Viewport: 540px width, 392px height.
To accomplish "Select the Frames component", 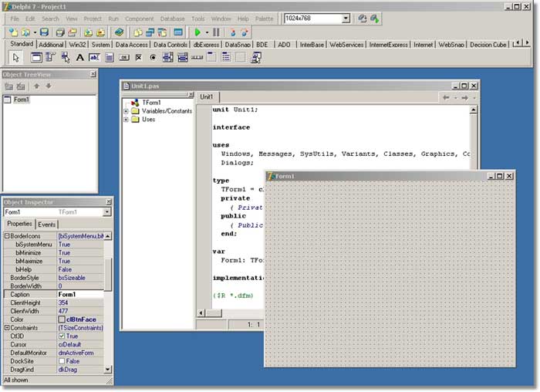I will 36,57.
